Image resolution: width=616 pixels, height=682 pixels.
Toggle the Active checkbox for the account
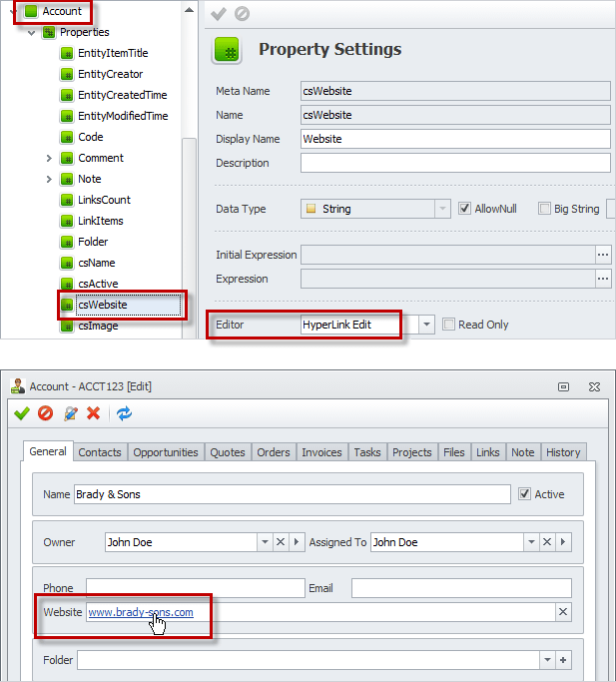525,494
